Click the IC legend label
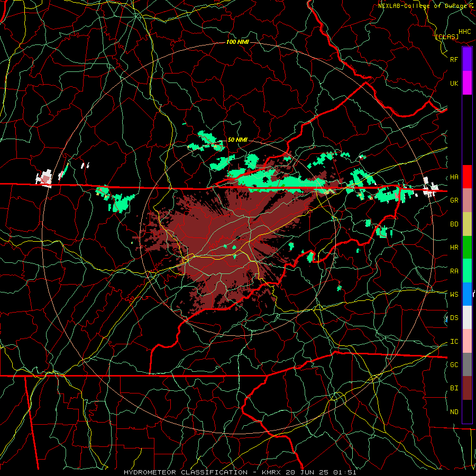The width and height of the screenshot is (476, 476). click(454, 342)
